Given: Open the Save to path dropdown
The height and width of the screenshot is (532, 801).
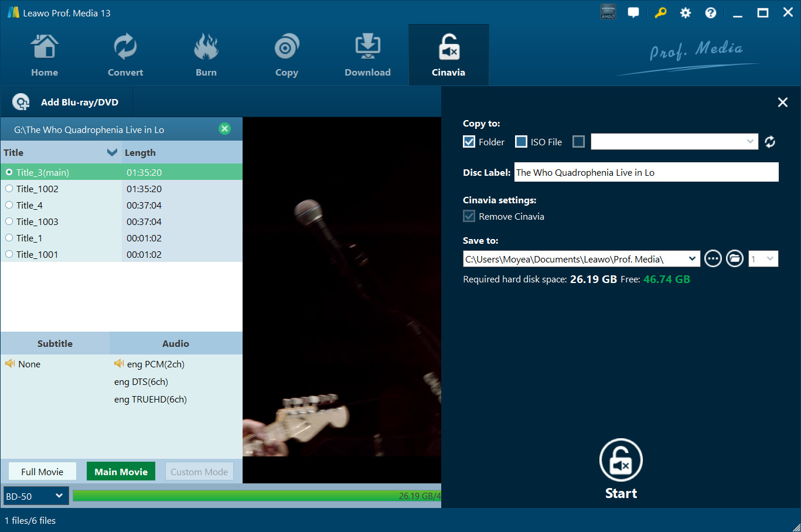Looking at the screenshot, I should tap(692, 258).
